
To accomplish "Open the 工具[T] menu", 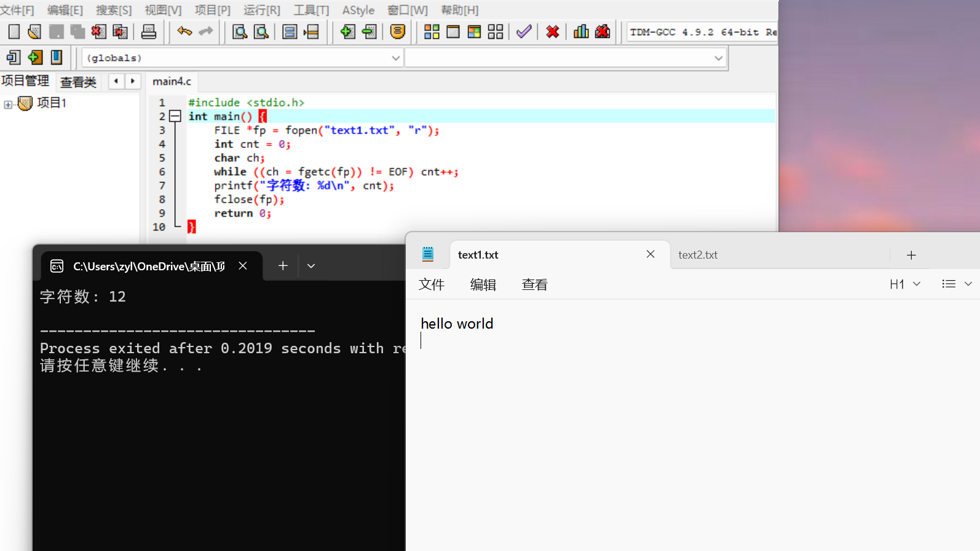I will point(311,10).
